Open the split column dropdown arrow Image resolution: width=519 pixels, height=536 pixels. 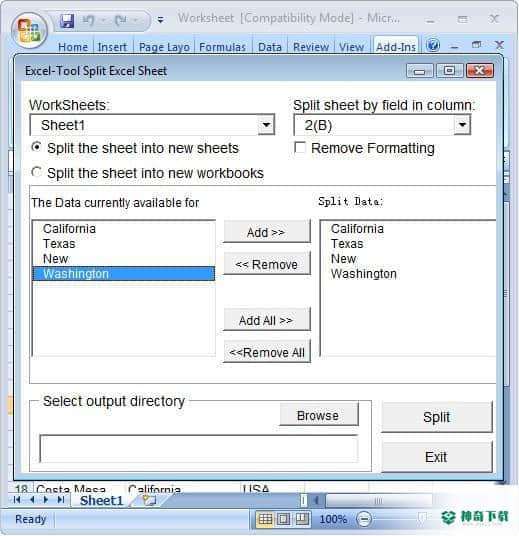click(x=462, y=125)
